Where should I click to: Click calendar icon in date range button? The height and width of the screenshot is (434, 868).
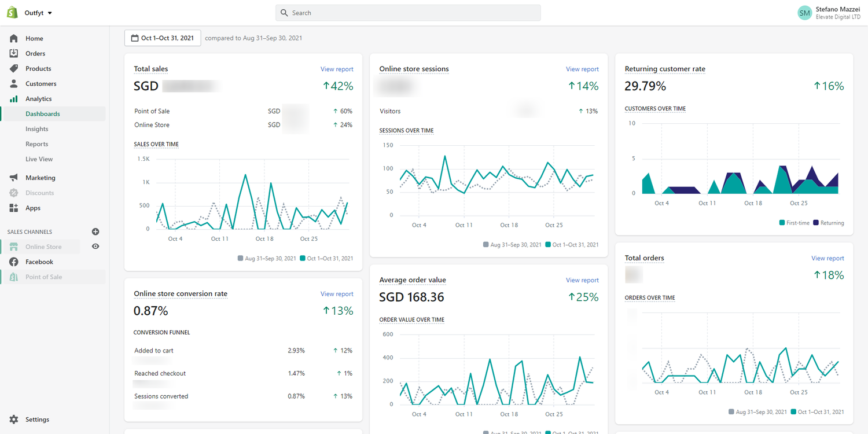coord(134,38)
